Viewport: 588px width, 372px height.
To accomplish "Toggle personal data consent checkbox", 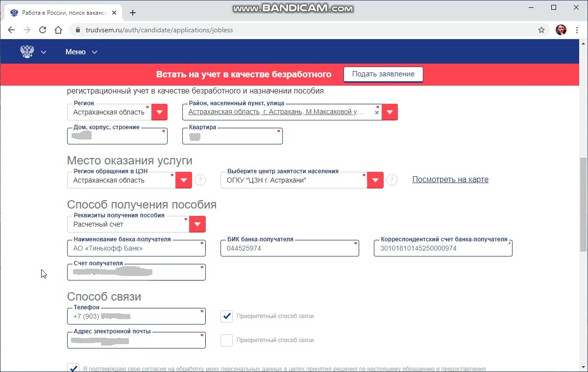I will tap(73, 369).
